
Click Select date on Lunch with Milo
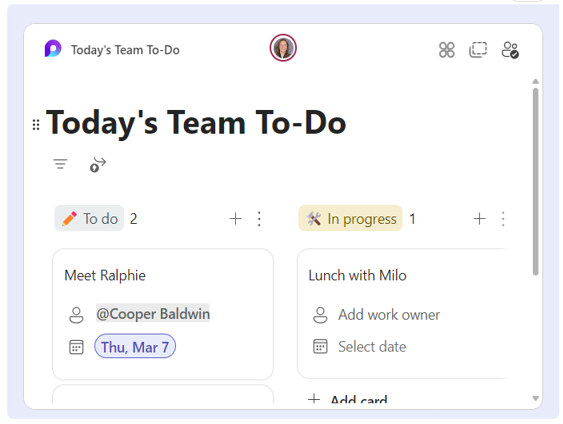(372, 346)
